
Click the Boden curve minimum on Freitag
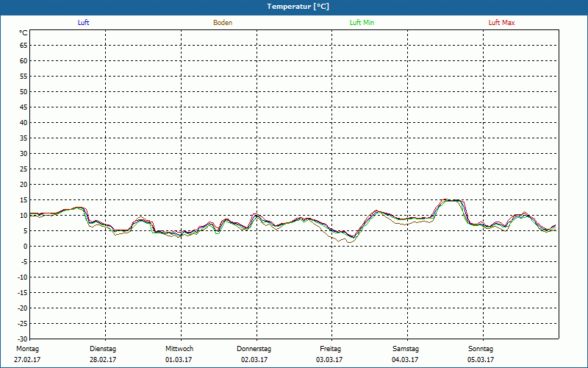(350, 242)
